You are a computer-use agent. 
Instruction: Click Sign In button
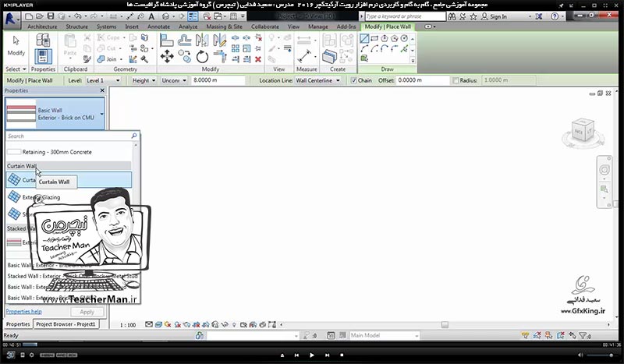tap(494, 16)
